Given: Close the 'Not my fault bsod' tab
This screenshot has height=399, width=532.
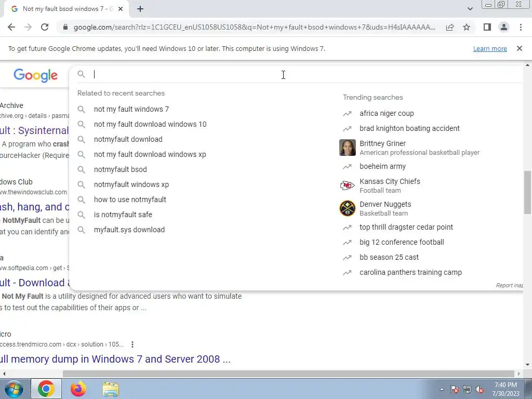Looking at the screenshot, I should pyautogui.click(x=121, y=9).
